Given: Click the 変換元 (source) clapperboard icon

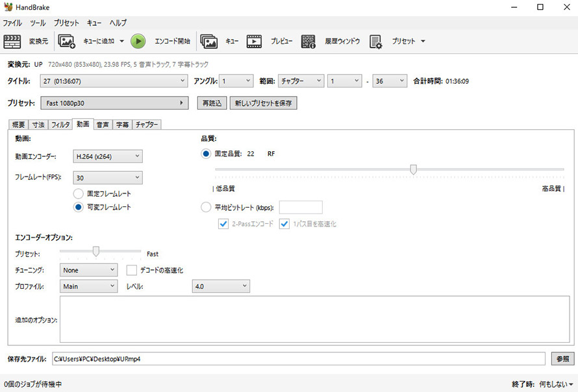Looking at the screenshot, I should (12, 42).
